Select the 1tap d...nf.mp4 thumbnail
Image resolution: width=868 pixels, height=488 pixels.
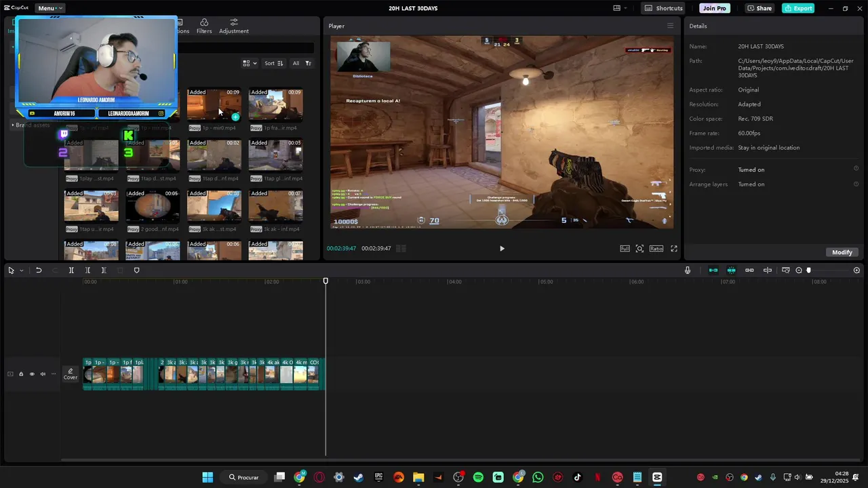(214, 155)
